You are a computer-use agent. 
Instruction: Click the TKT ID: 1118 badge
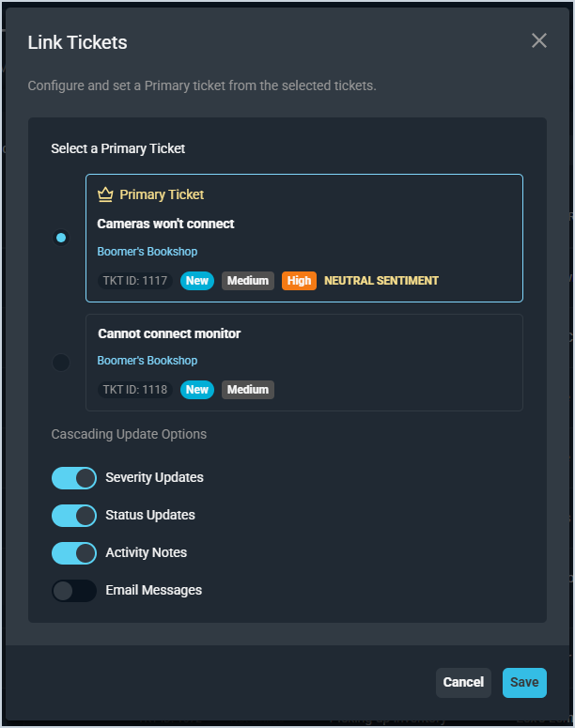(134, 390)
